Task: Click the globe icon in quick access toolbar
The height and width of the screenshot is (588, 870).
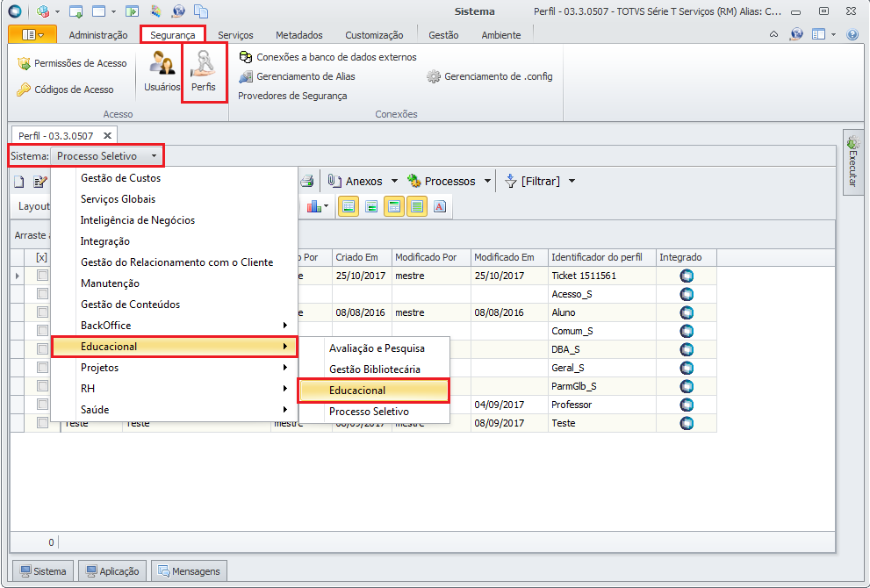Action: (178, 11)
